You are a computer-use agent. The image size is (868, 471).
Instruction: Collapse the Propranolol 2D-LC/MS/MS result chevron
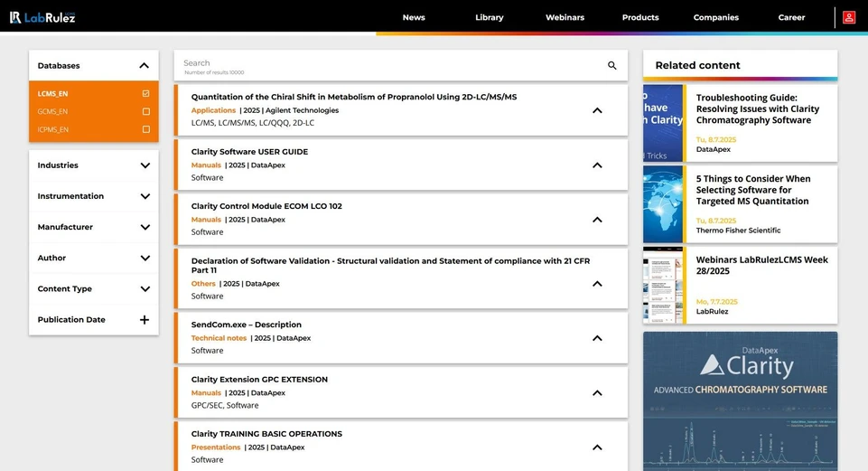click(597, 110)
